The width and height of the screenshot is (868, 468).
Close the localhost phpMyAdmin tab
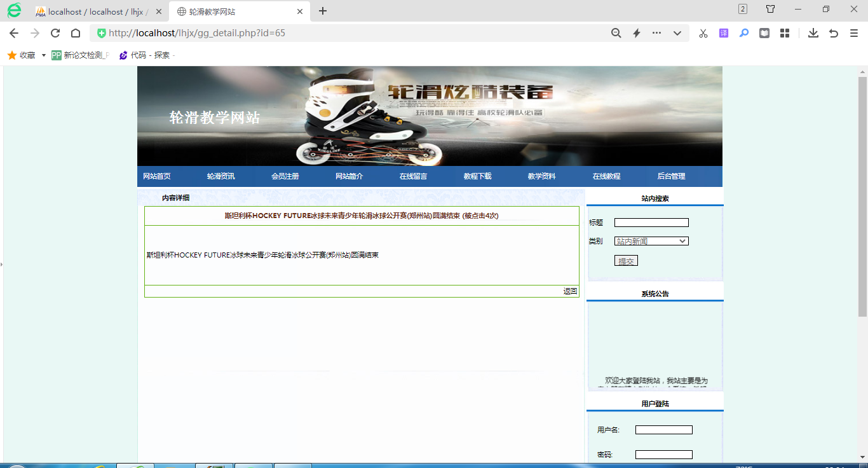(158, 11)
